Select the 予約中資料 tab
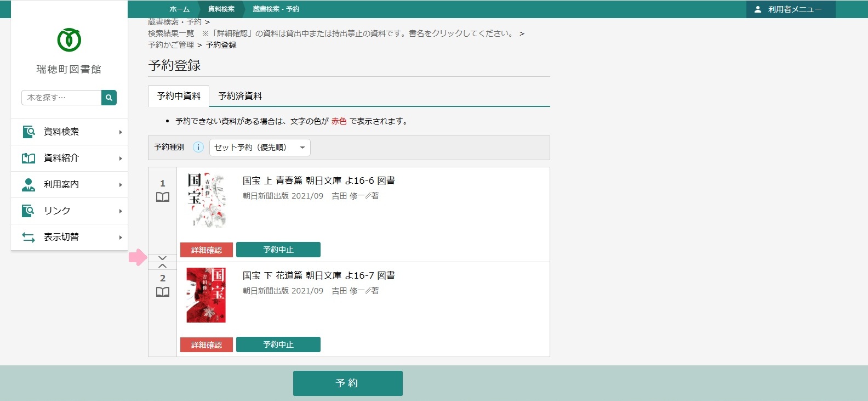The image size is (868, 401). (x=179, y=96)
